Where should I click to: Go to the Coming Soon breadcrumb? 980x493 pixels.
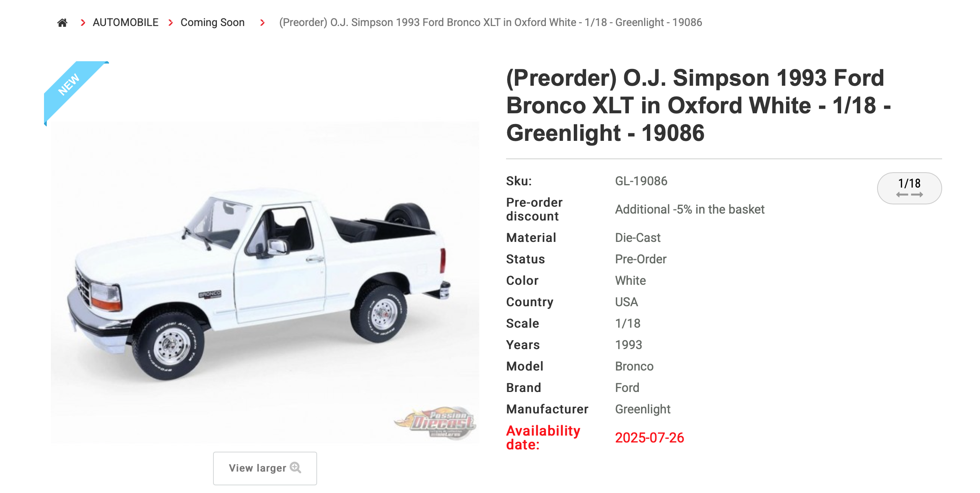click(212, 23)
